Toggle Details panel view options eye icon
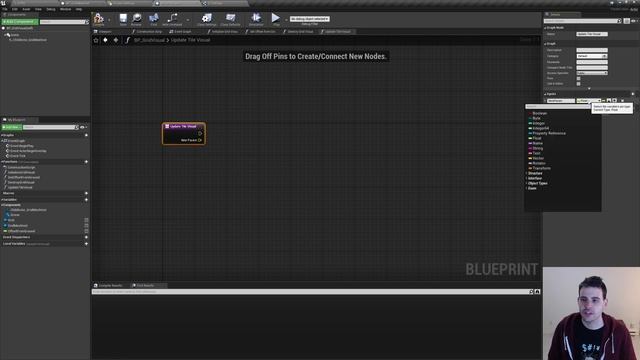This screenshot has height=360, width=640. pyautogui.click(x=634, y=21)
